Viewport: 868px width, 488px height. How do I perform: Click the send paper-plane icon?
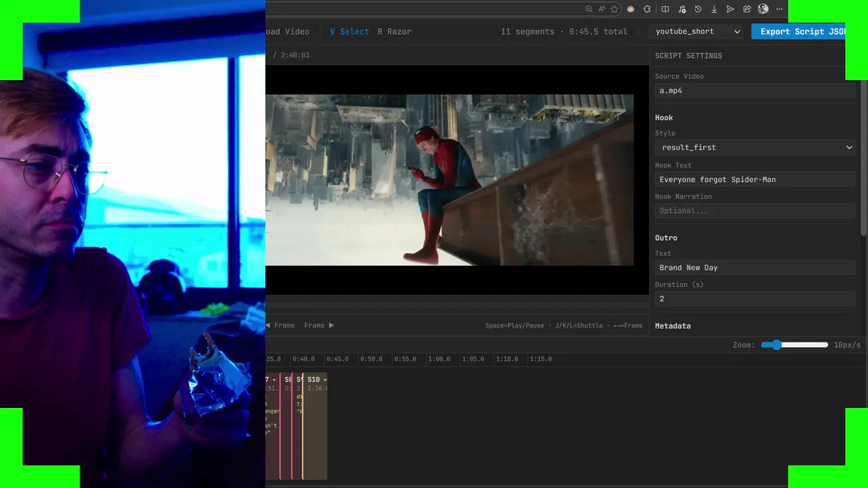(730, 9)
